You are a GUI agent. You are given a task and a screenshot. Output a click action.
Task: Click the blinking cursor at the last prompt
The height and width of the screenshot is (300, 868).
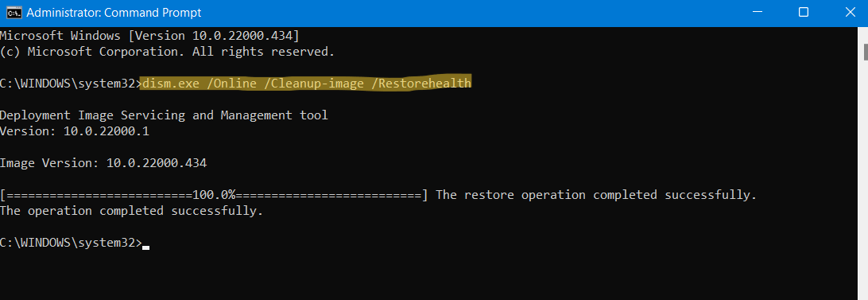click(145, 247)
